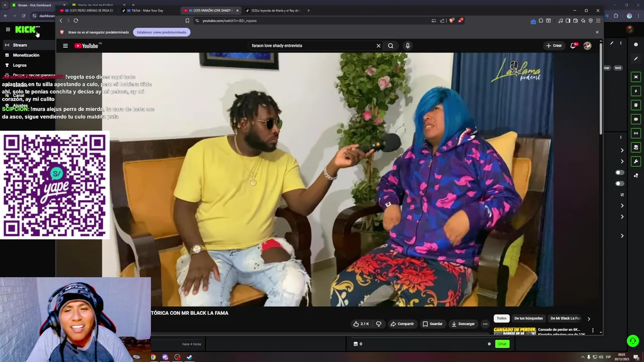The width and height of the screenshot is (644, 362).
Task: Show next filter chips with right chevron
Action: click(x=589, y=318)
